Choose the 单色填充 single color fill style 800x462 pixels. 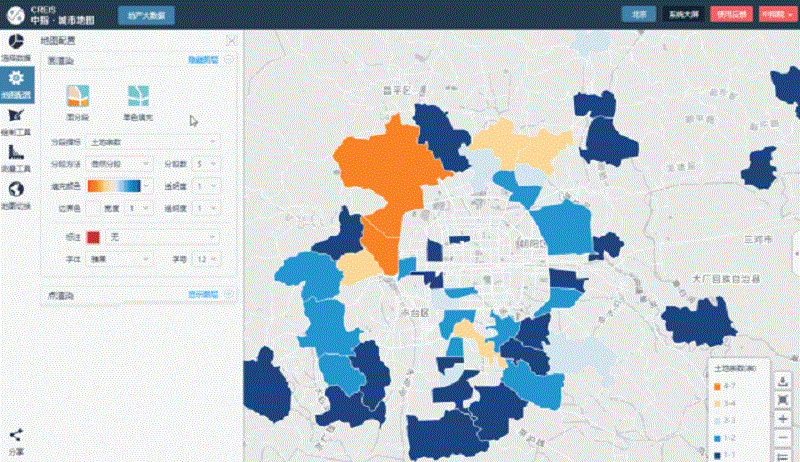coord(139,101)
